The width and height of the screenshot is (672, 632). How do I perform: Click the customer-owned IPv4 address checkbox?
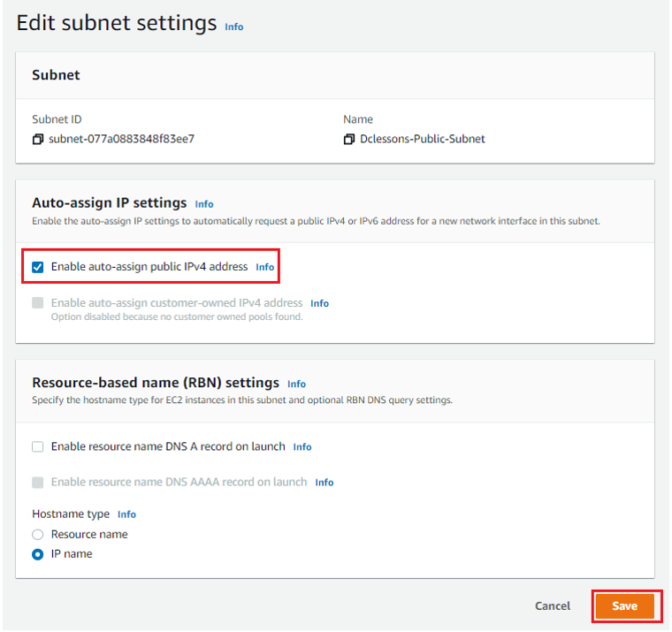[x=38, y=303]
